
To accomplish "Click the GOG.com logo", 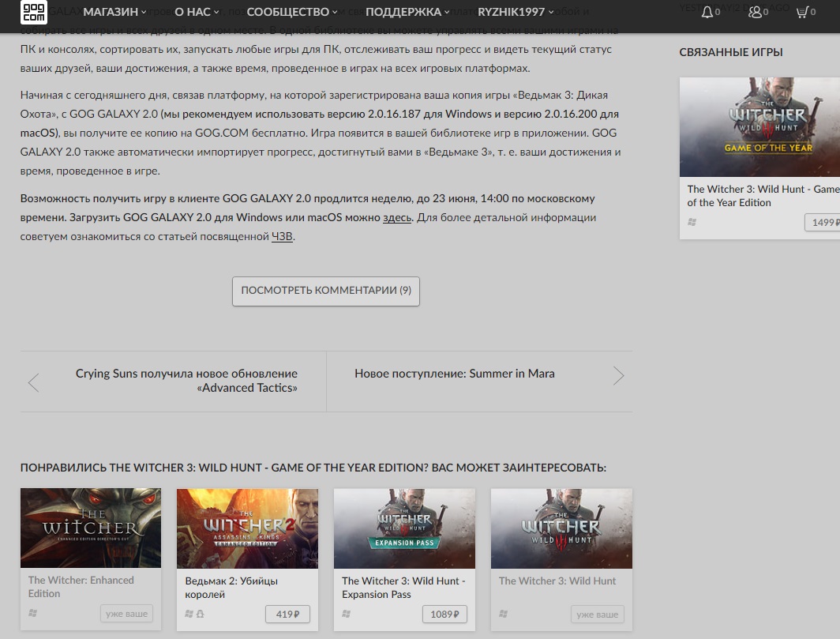I will pos(34,12).
